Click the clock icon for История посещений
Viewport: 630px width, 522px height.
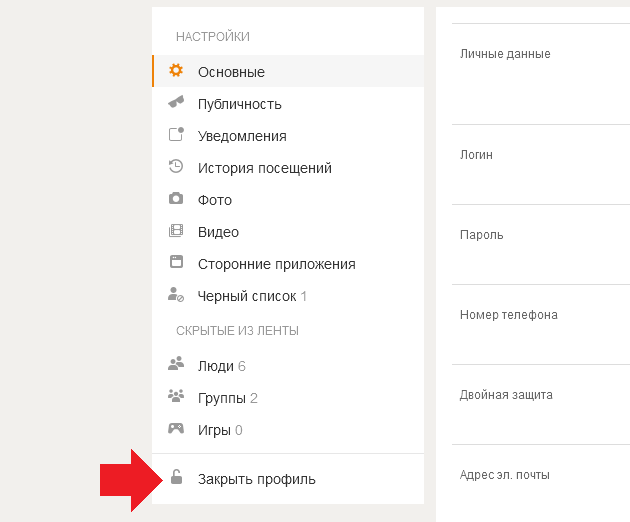point(176,166)
